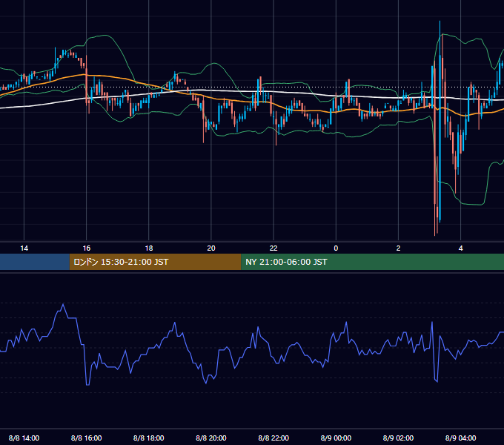Click the 4 hour axis label
Screen dimensions: 504x445
[x=460, y=248]
